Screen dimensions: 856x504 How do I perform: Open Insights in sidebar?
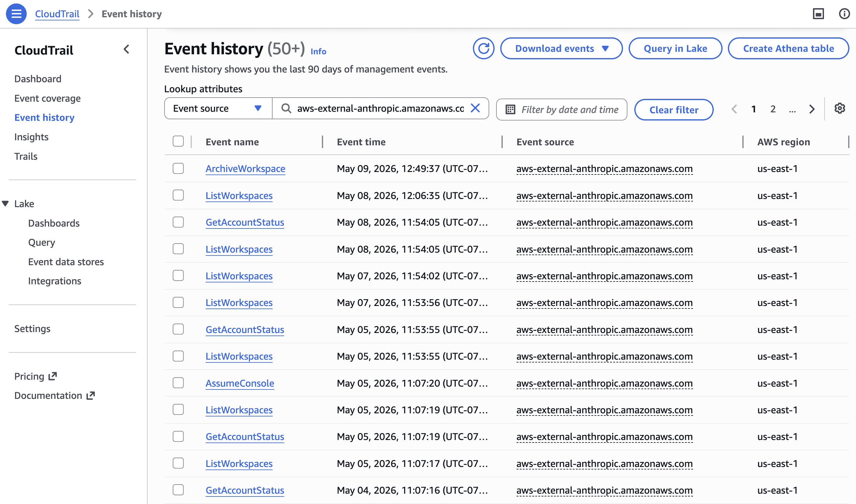pos(31,137)
